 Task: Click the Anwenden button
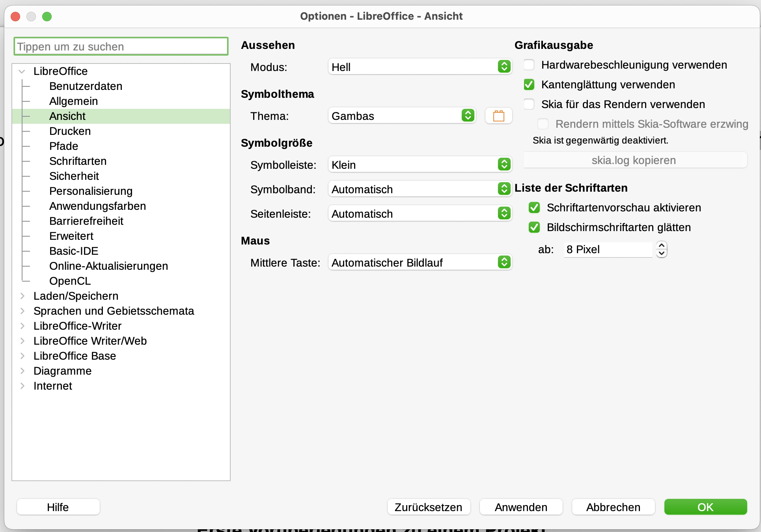521,507
